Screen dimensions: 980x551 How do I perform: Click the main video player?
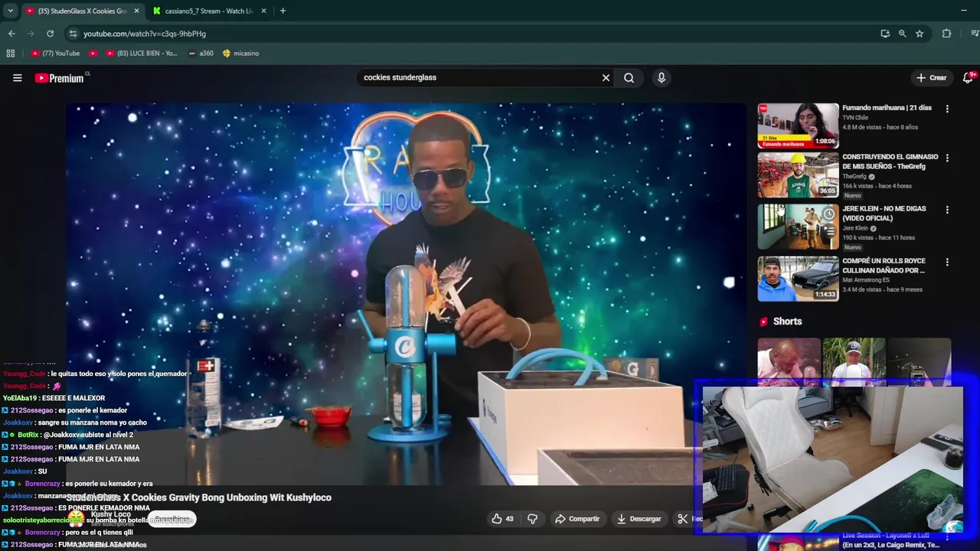pyautogui.click(x=406, y=295)
